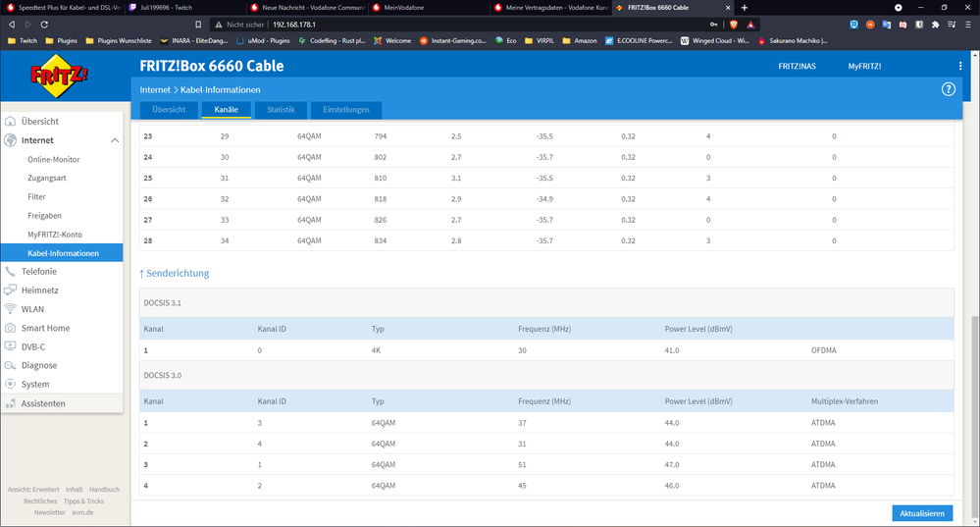Screen dimensions: 980x527
Task: Open the extensions puzzle piece icon
Action: pyautogui.click(x=935, y=25)
